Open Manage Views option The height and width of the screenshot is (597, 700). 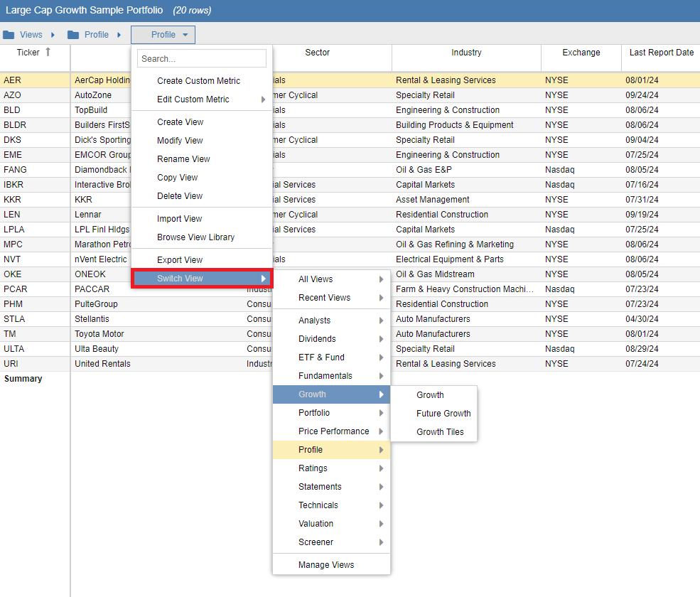point(326,565)
